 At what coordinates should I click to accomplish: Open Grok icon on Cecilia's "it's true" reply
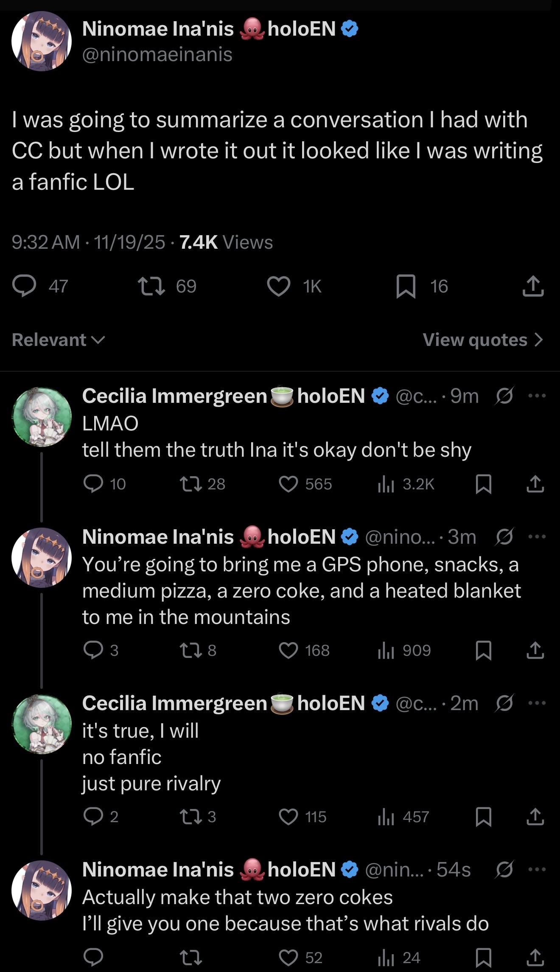(504, 703)
